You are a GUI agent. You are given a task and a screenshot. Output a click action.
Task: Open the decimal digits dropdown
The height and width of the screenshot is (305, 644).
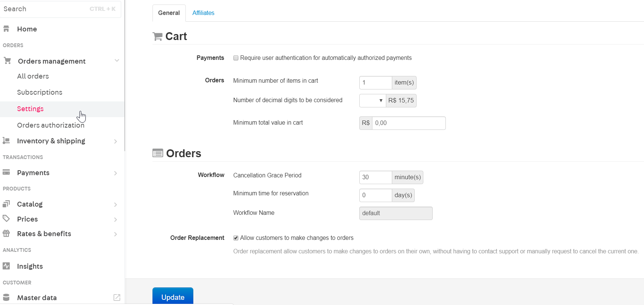(x=372, y=101)
